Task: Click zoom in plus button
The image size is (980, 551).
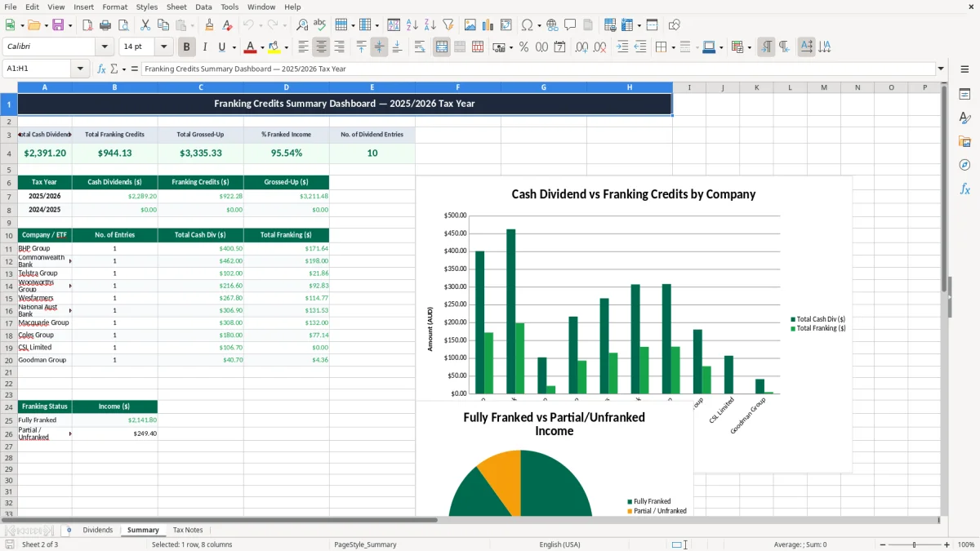Action: 947,544
